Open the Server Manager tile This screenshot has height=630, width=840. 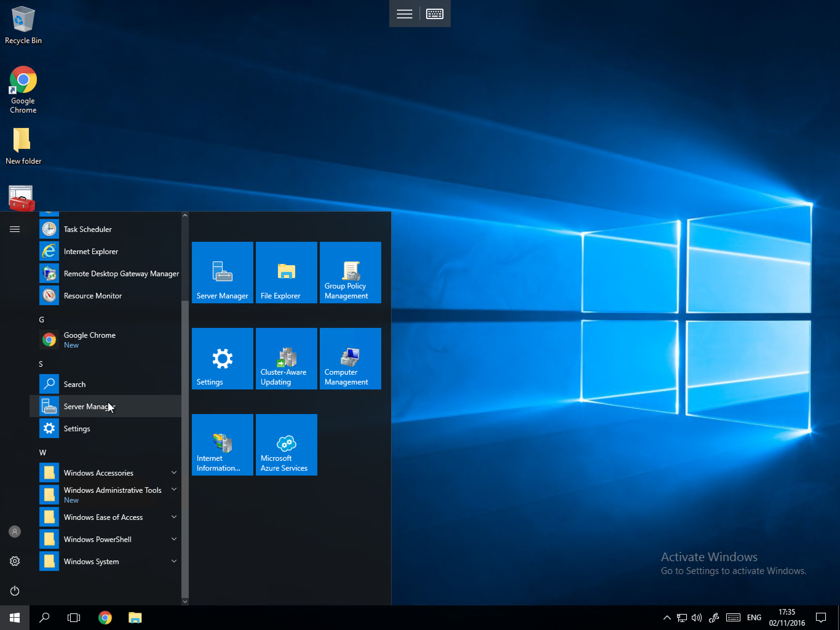pos(222,272)
